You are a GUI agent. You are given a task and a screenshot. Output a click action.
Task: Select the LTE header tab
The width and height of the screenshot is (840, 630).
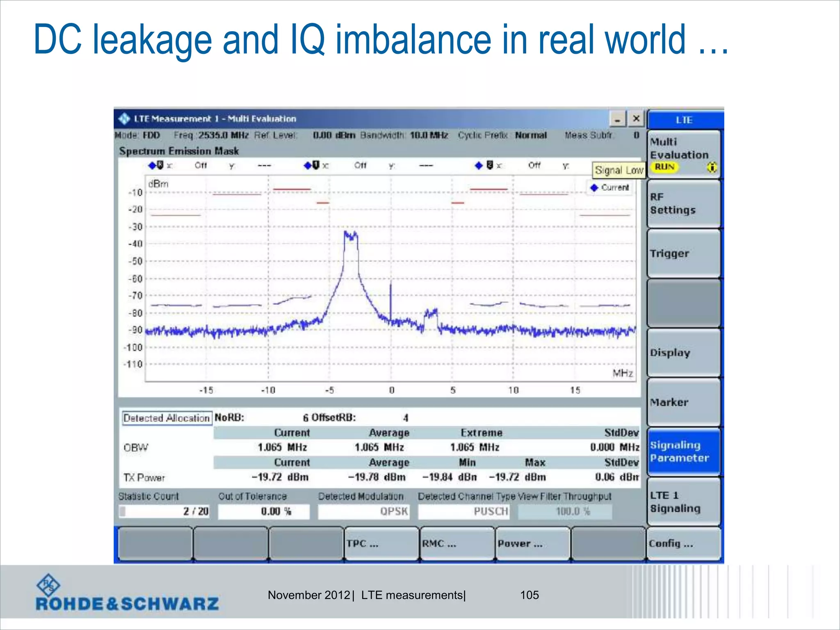[685, 120]
